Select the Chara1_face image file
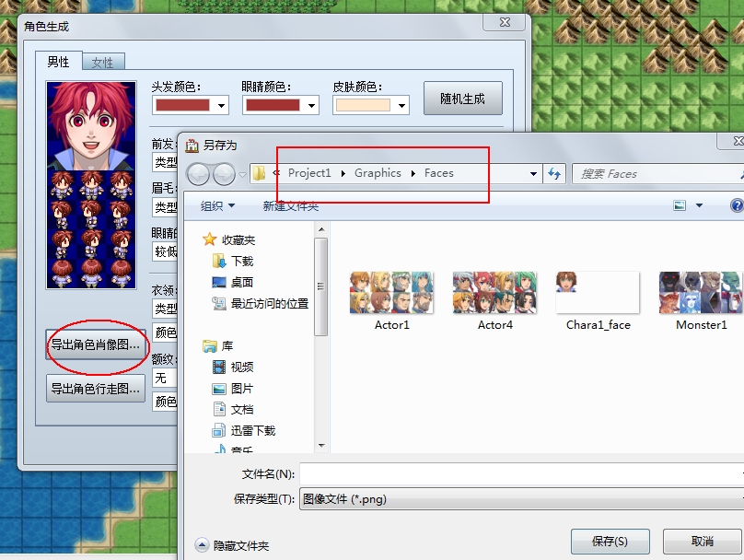Screen dimensions: 744x560 598,301
